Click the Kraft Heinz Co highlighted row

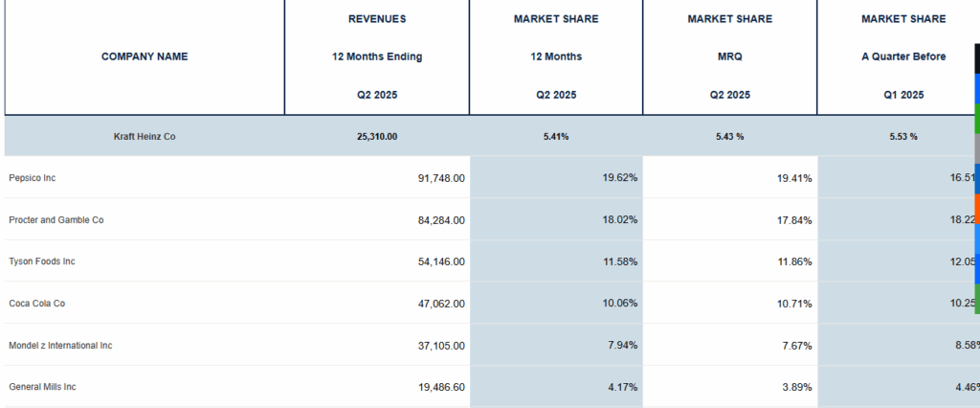click(145, 136)
